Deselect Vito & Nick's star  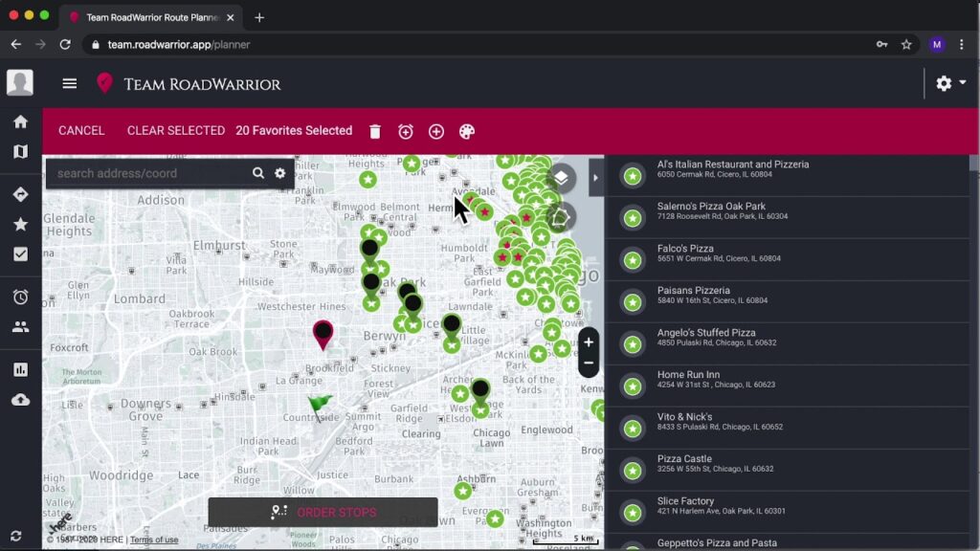[633, 429]
